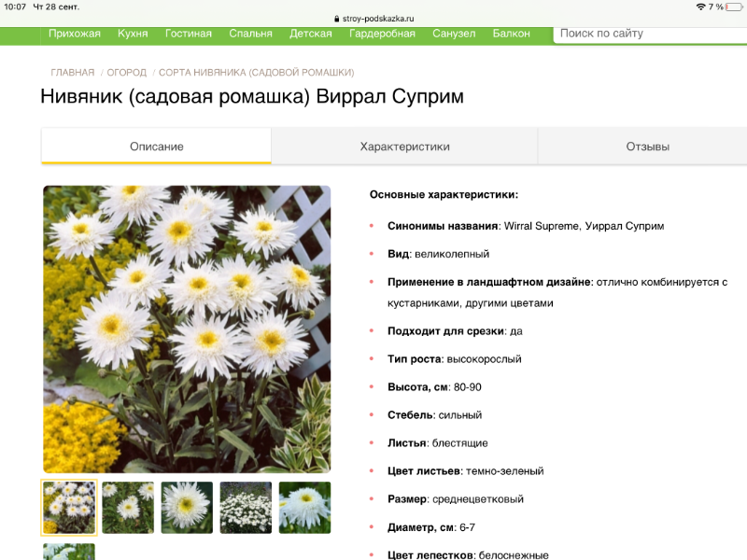Go to Санузел section
This screenshot has width=747, height=560.
[454, 34]
